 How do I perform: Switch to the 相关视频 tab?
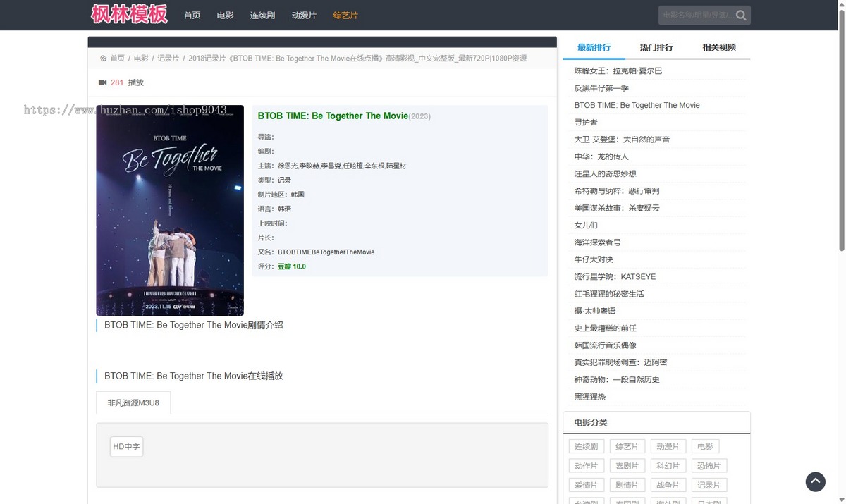point(719,47)
